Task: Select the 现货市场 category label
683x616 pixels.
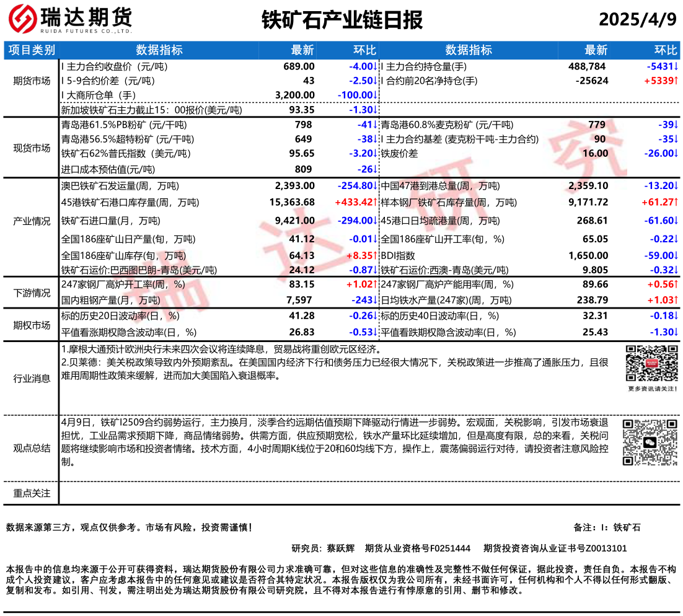Action: pyautogui.click(x=32, y=148)
